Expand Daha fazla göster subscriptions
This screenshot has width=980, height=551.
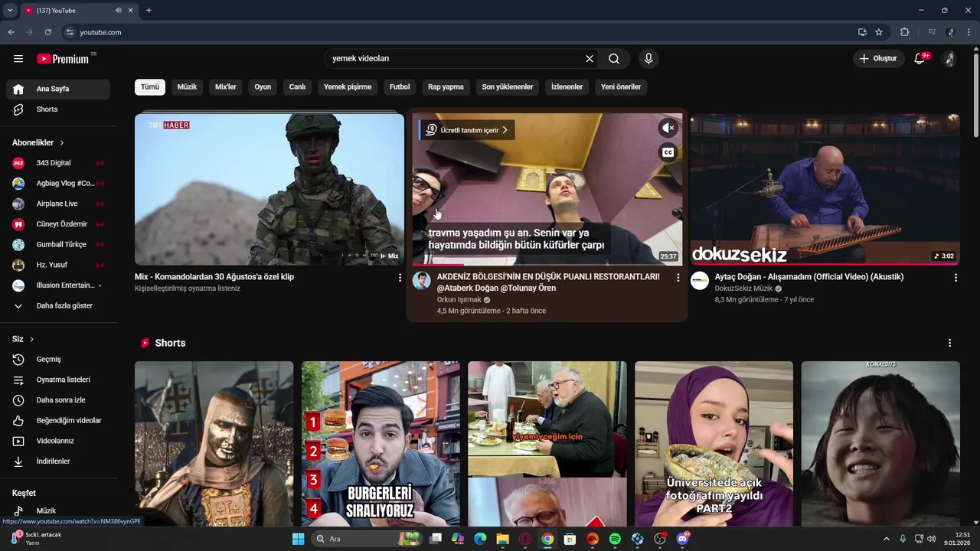pos(58,305)
